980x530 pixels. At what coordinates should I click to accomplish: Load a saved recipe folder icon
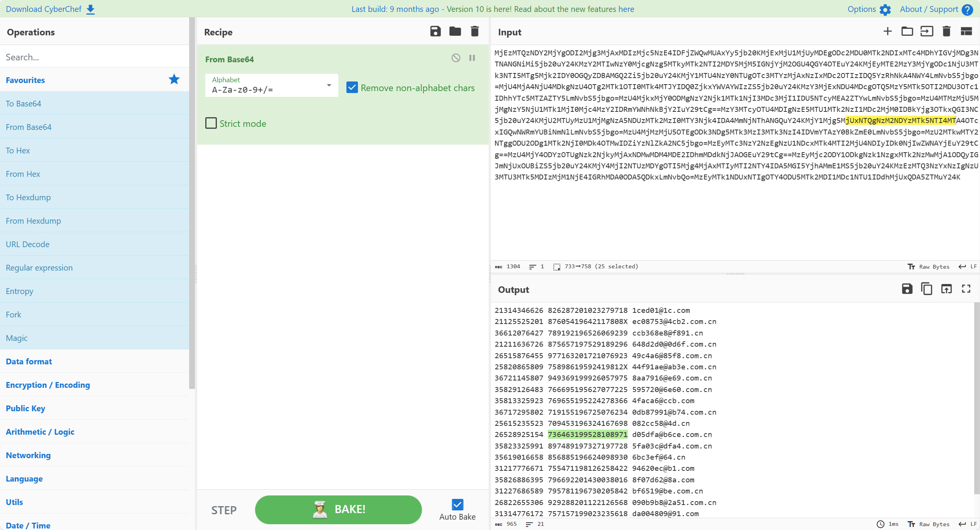pos(455,32)
